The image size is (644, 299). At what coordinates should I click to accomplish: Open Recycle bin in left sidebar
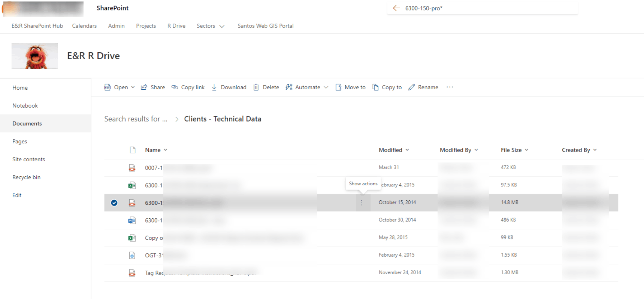[x=26, y=177]
